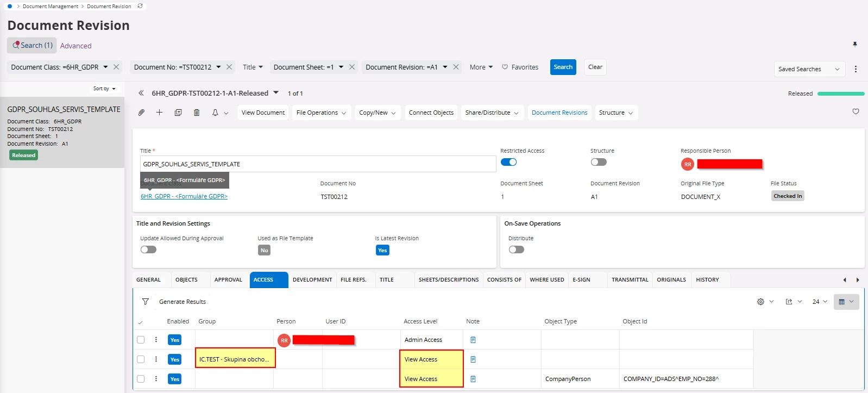Click the blue Search button
The image size is (868, 393).
coord(563,67)
